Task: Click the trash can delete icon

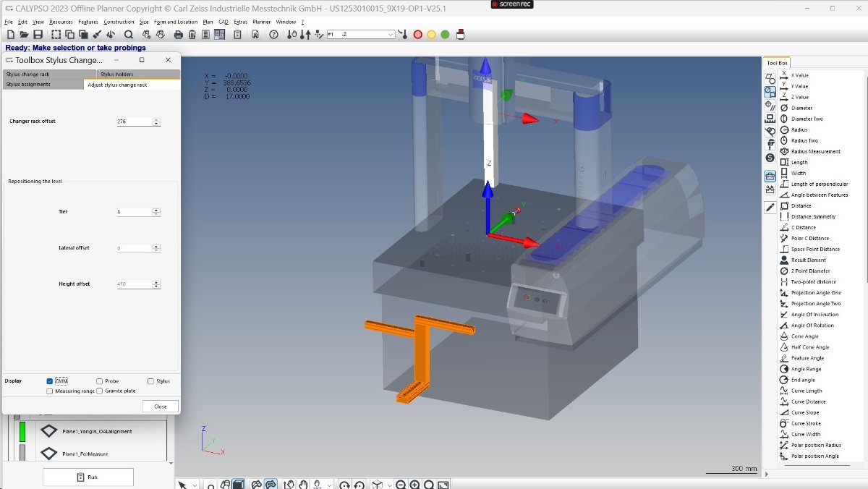Action: tap(192, 34)
